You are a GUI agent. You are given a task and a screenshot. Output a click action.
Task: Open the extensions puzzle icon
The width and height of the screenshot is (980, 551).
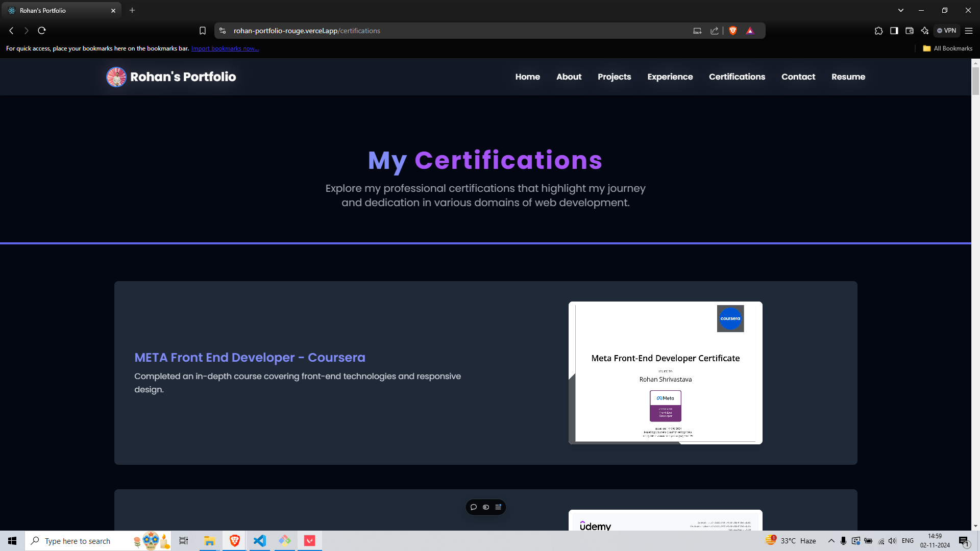click(x=878, y=31)
